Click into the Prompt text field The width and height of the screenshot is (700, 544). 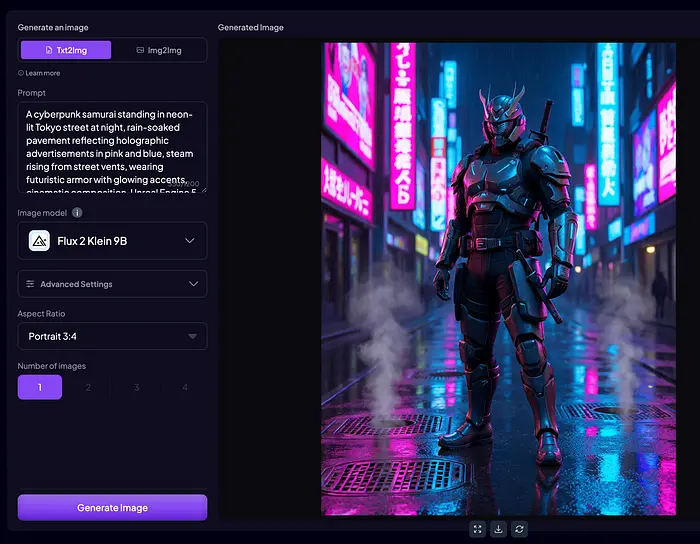click(x=112, y=146)
